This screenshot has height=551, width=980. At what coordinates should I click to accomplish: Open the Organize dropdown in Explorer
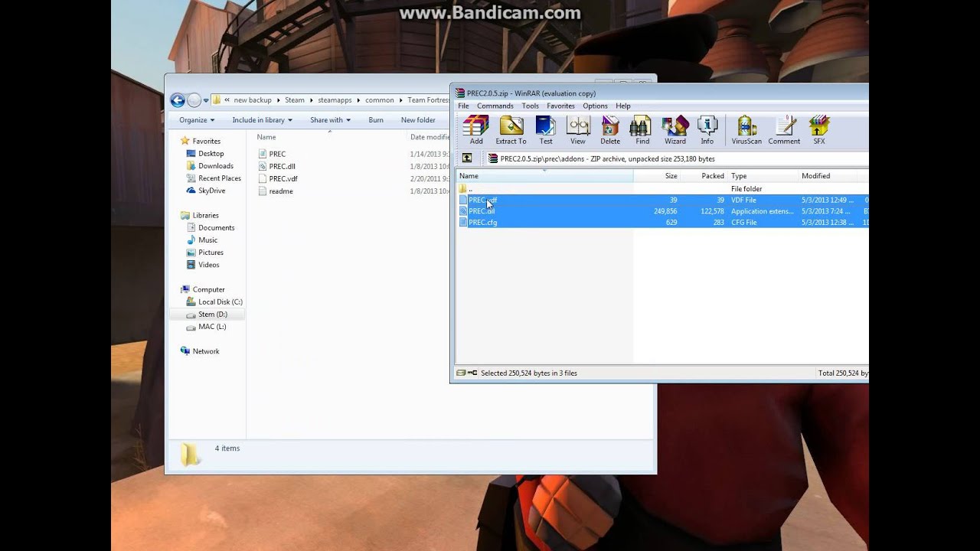[197, 120]
